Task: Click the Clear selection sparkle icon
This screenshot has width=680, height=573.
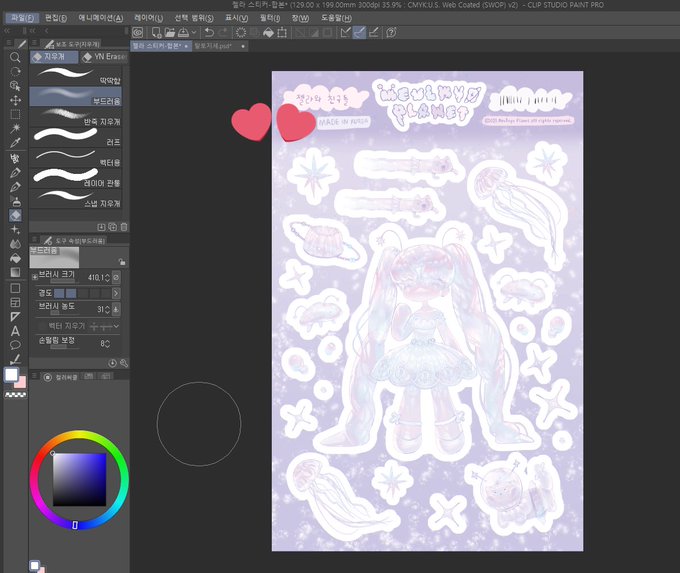Action: coord(241,33)
